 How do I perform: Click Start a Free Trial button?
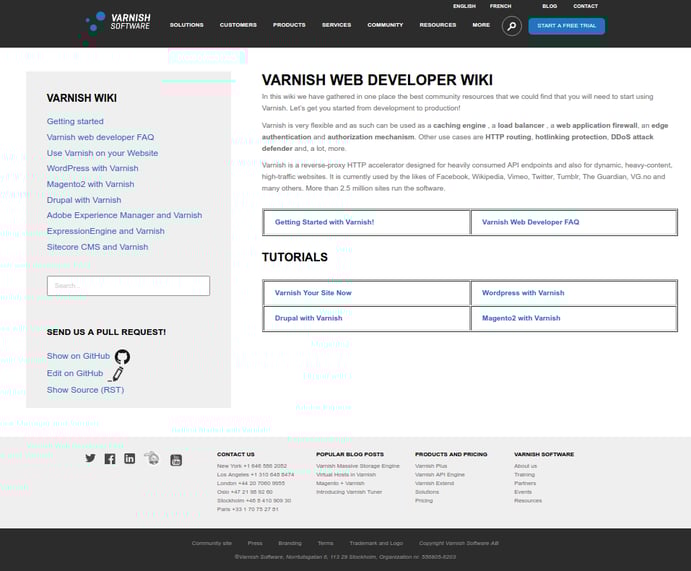(566, 26)
